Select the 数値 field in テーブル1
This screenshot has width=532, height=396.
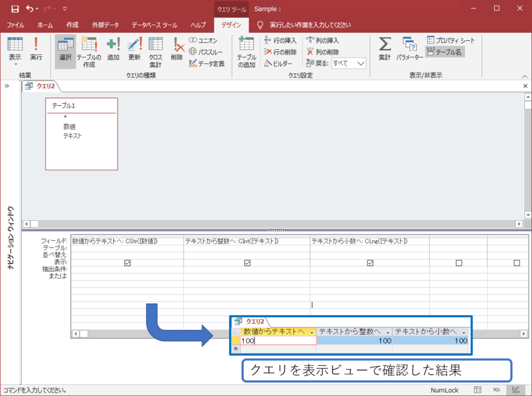[69, 127]
